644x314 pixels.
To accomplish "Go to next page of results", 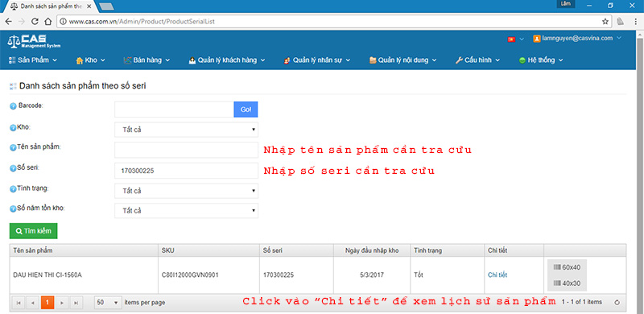I will click(x=62, y=303).
